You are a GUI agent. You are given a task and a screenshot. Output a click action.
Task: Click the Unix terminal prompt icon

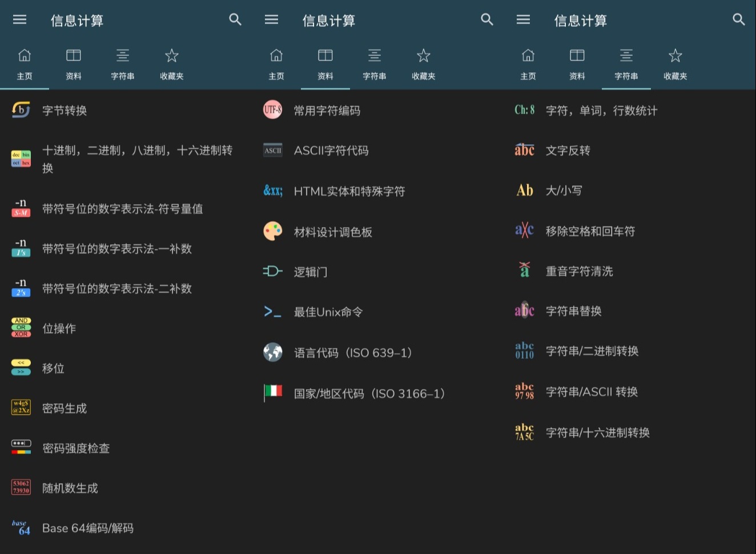point(272,312)
